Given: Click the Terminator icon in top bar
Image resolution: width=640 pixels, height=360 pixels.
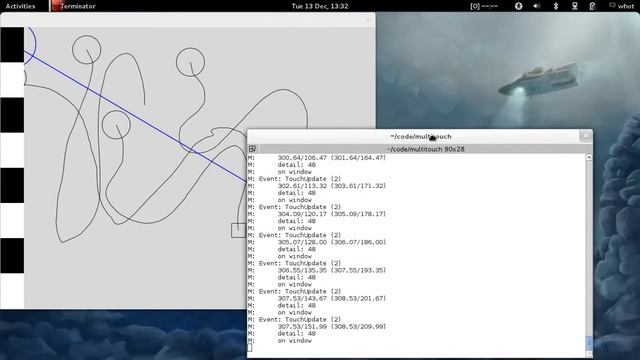Looking at the screenshot, I should pyautogui.click(x=56, y=6).
